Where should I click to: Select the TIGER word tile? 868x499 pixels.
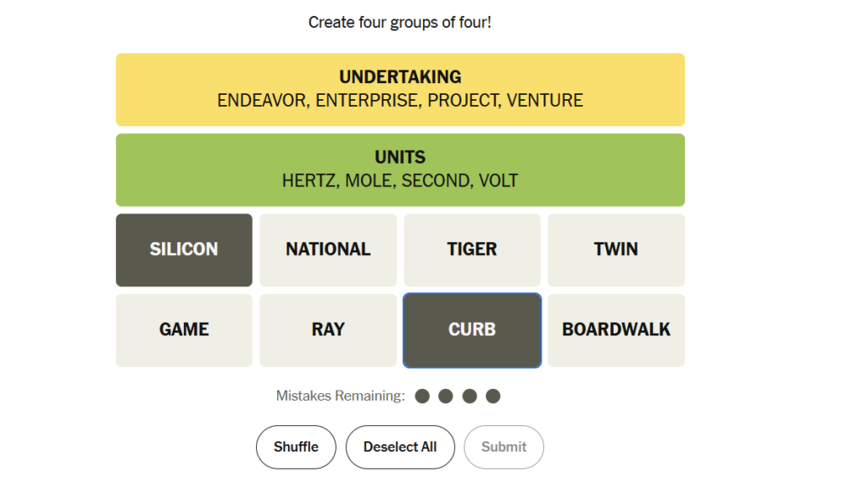click(472, 250)
